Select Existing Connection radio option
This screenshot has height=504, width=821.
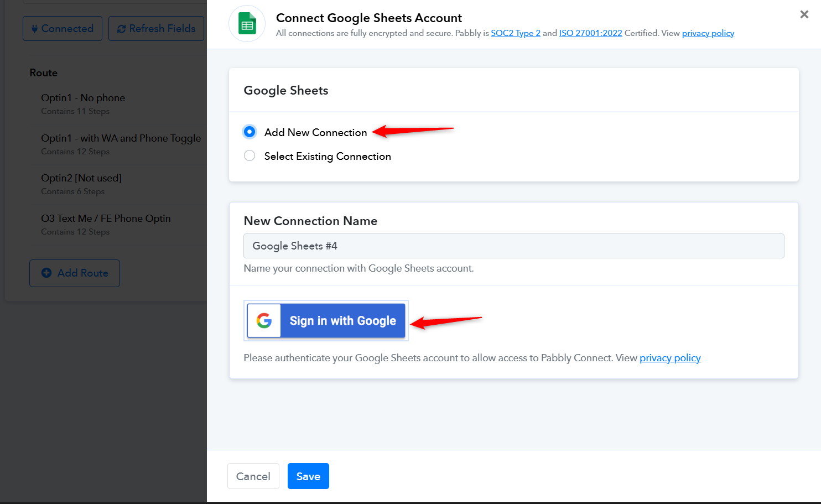(250, 156)
